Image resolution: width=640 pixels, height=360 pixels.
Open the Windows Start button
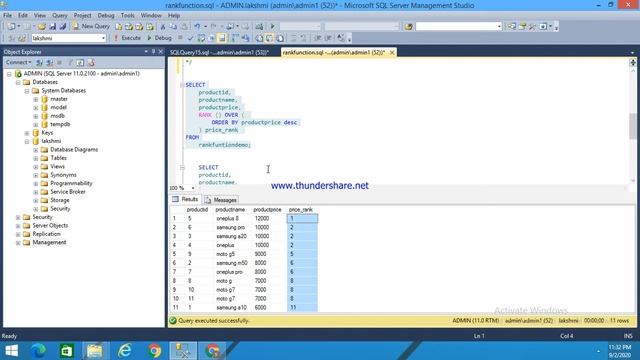pyautogui.click(x=12, y=351)
